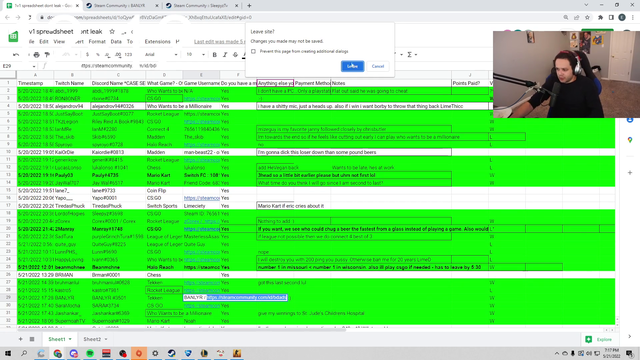The height and width of the screenshot is (360, 640).
Task: Expand the name box E29 dropdown arrow
Action: pos(34,66)
